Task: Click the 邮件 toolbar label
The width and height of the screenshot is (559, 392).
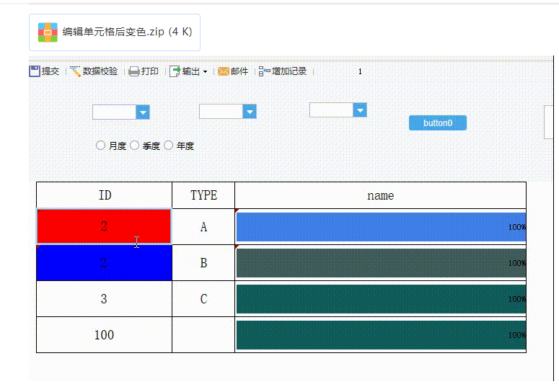Action: tap(239, 71)
